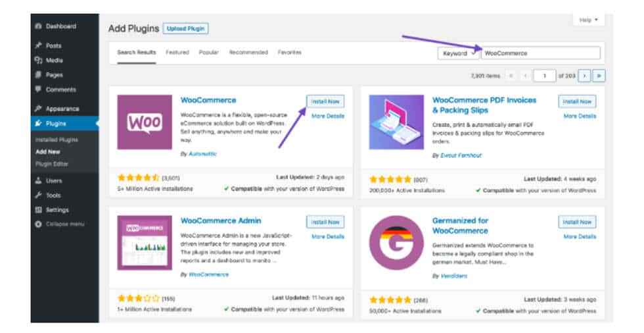Jump to last results page
Viewport: 644px width, 333px height.
(x=599, y=76)
